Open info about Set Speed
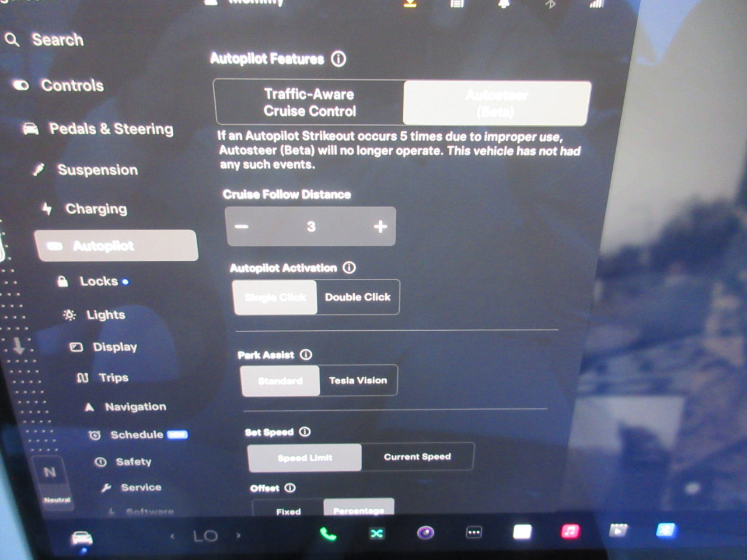The height and width of the screenshot is (560, 747). tap(305, 432)
